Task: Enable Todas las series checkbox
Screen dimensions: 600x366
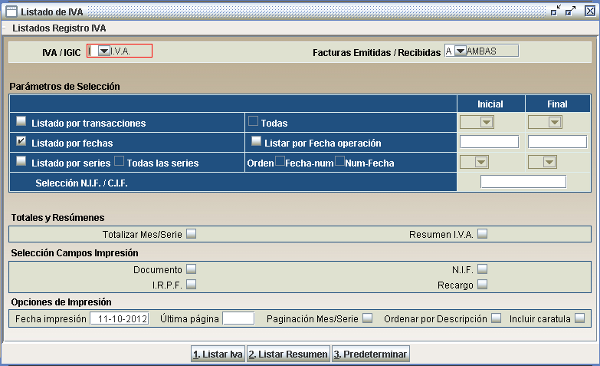Action: point(119,161)
